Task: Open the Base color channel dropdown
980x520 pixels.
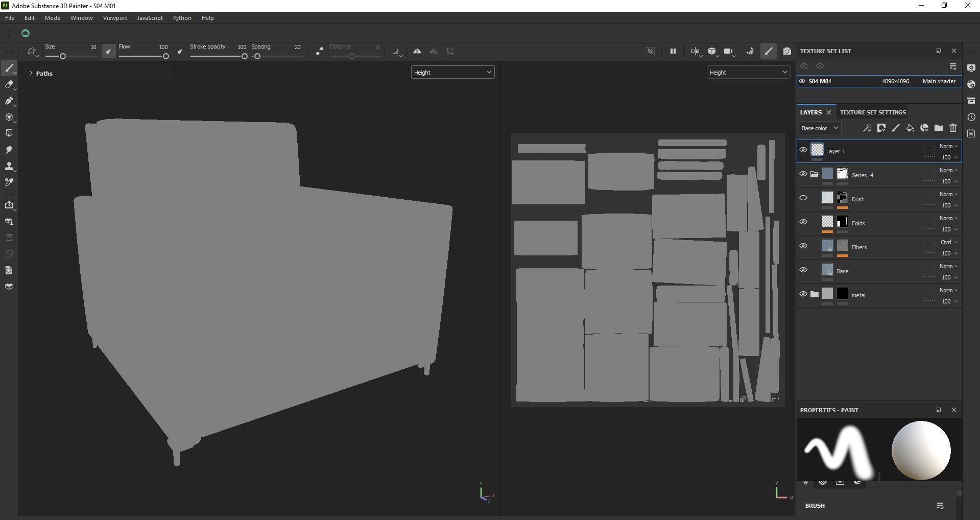Action: 820,128
